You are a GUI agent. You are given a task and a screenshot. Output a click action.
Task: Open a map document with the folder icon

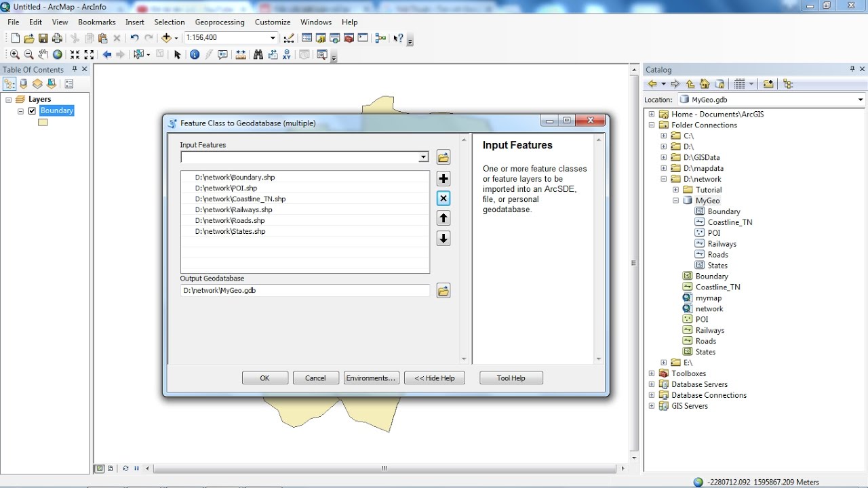click(29, 39)
